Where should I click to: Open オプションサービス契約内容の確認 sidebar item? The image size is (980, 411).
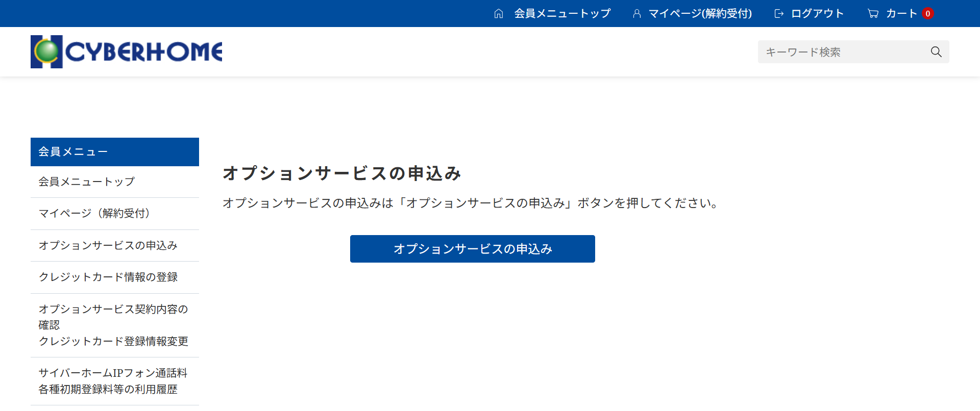click(x=113, y=317)
